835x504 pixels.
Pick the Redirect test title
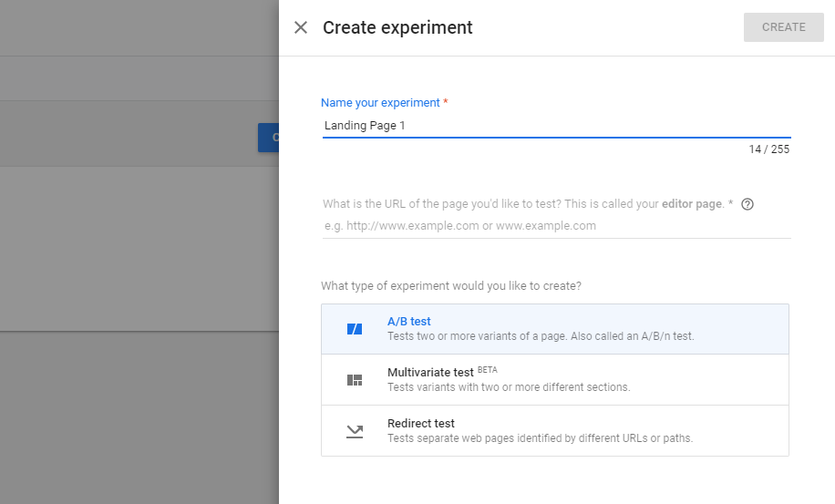pyautogui.click(x=421, y=424)
